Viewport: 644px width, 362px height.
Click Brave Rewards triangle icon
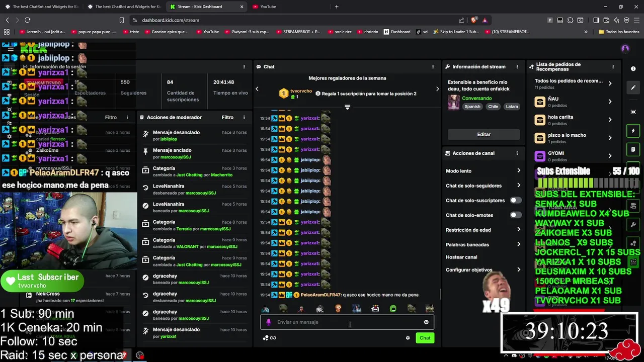click(485, 20)
